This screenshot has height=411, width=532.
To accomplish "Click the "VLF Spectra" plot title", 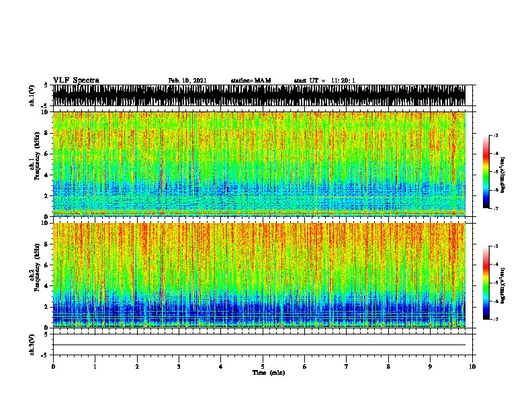I will point(76,81).
